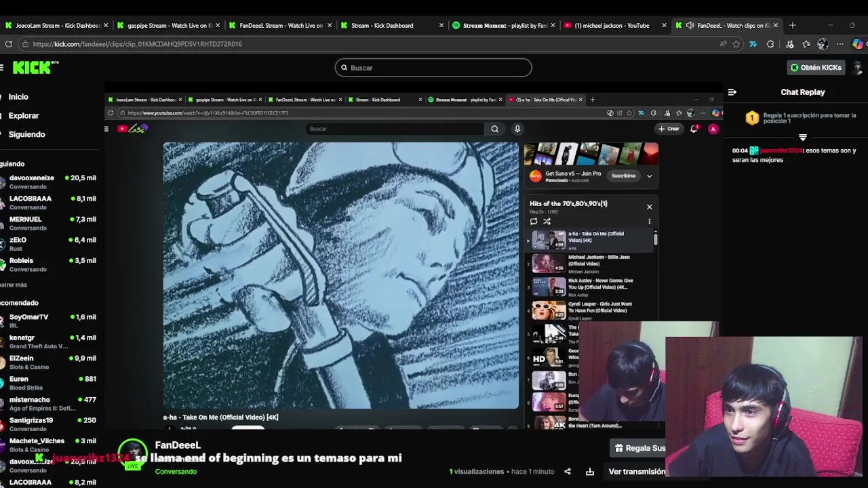The width and height of the screenshot is (868, 488).
Task: Expand the followed channels with Mostrar más
Action: tap(14, 285)
